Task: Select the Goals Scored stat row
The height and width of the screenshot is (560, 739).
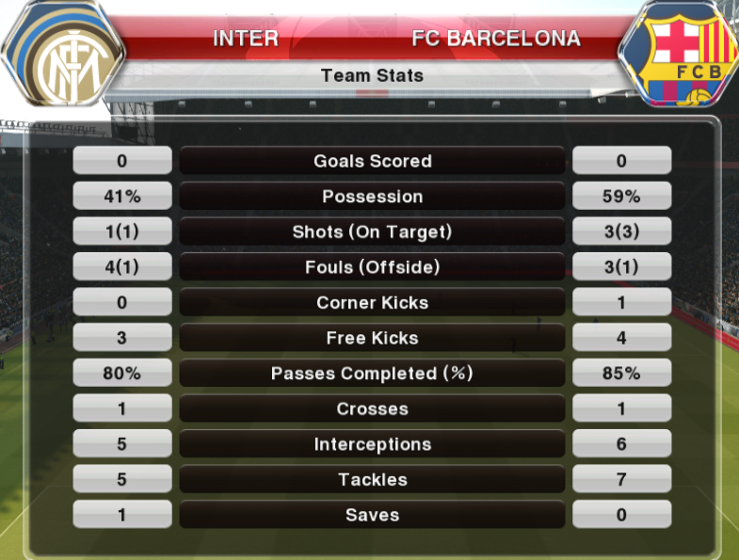Action: (x=372, y=160)
